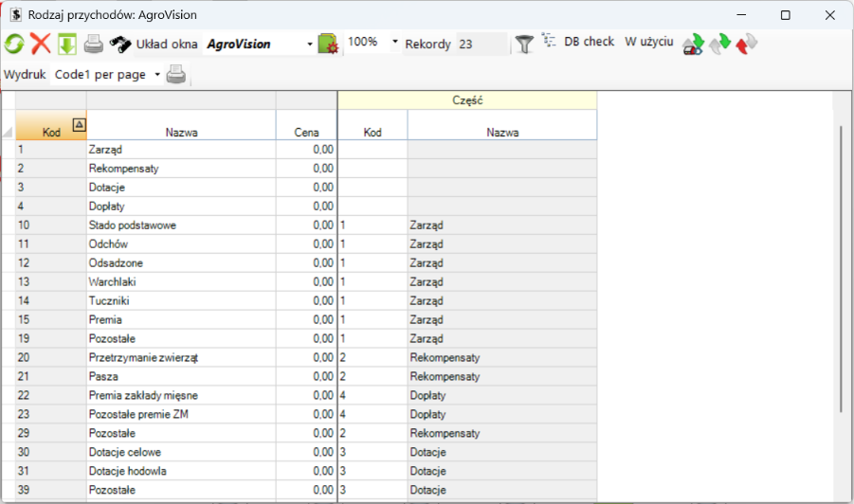Click the funnel filter icon
The height and width of the screenshot is (504, 854).
(524, 45)
